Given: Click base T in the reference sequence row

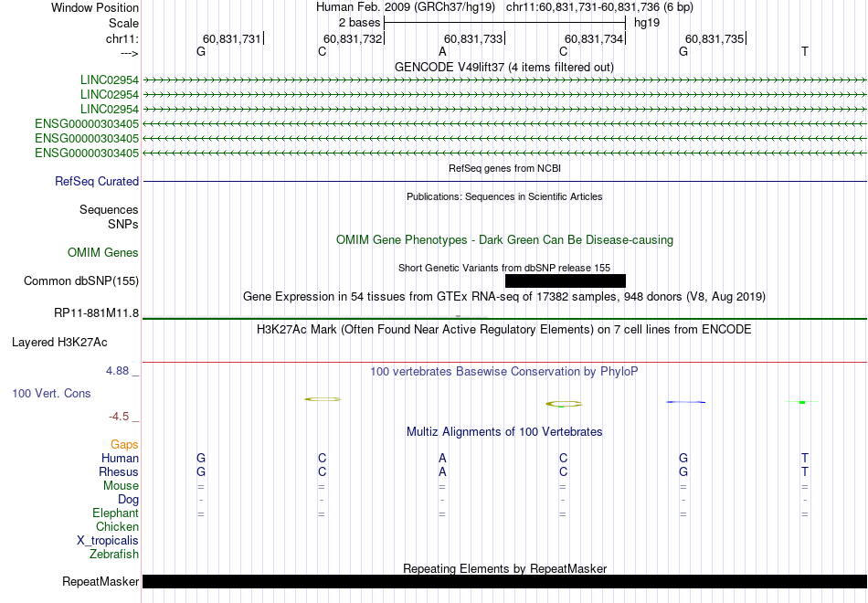Looking at the screenshot, I should (804, 51).
